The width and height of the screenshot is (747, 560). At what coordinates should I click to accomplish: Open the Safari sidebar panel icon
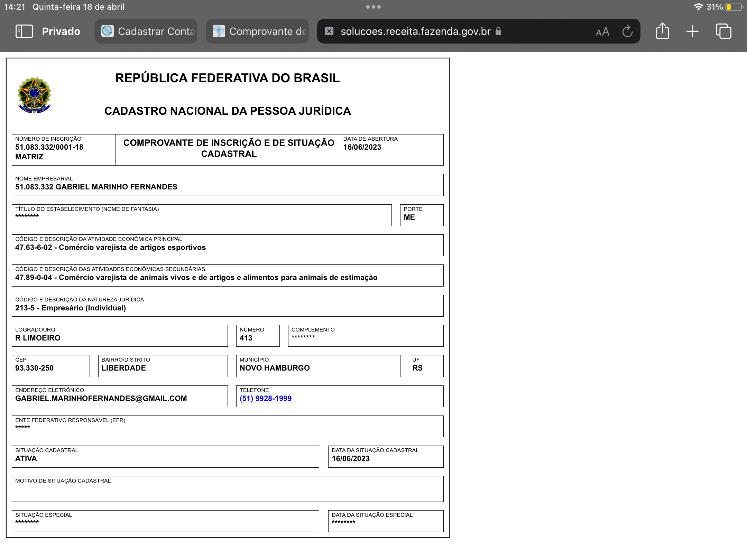[24, 31]
